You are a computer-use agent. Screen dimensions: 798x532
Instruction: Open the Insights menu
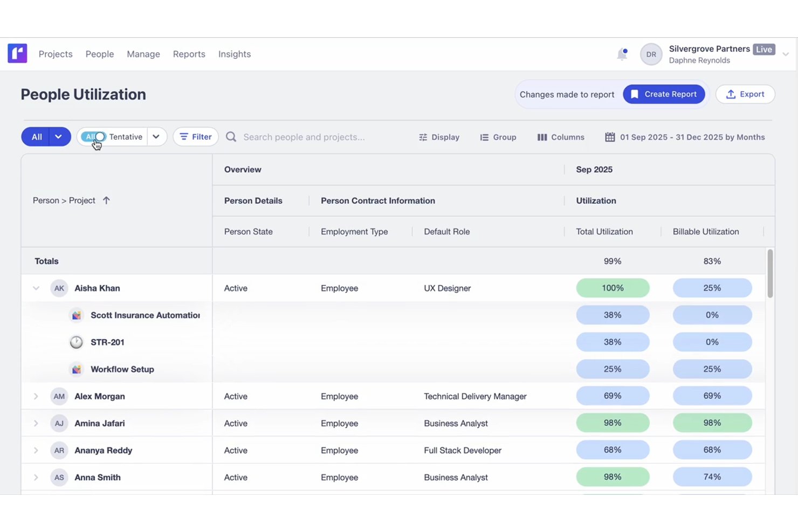(235, 54)
